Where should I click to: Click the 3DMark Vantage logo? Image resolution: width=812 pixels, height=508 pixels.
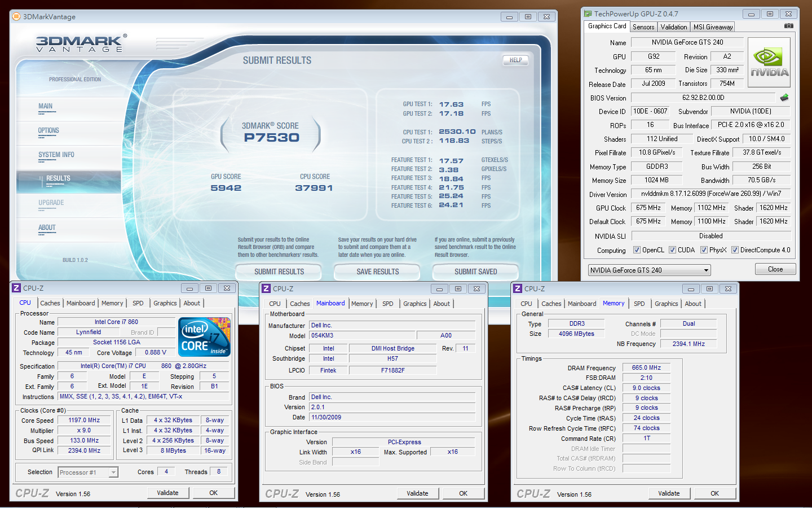click(x=81, y=43)
